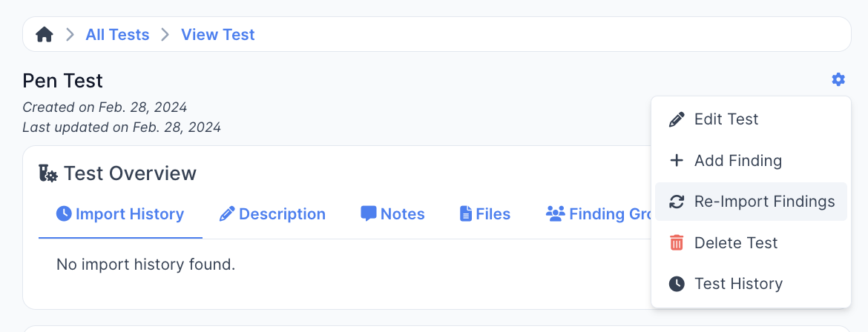
Task: Click the flask icon near Test Overview
Action: point(48,173)
